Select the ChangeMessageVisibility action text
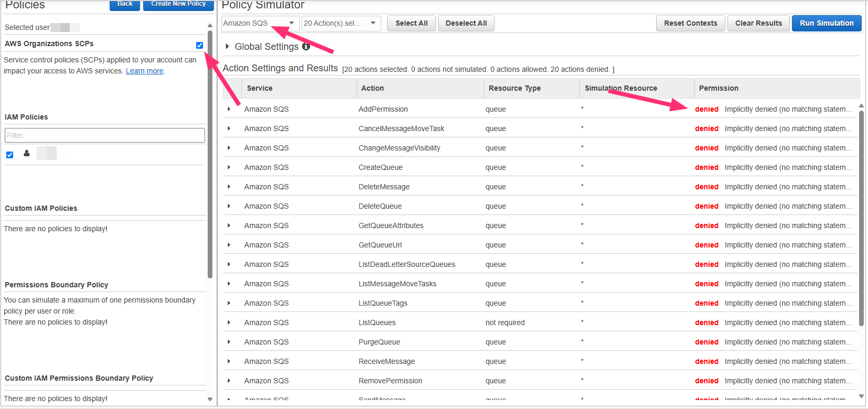 coord(399,148)
